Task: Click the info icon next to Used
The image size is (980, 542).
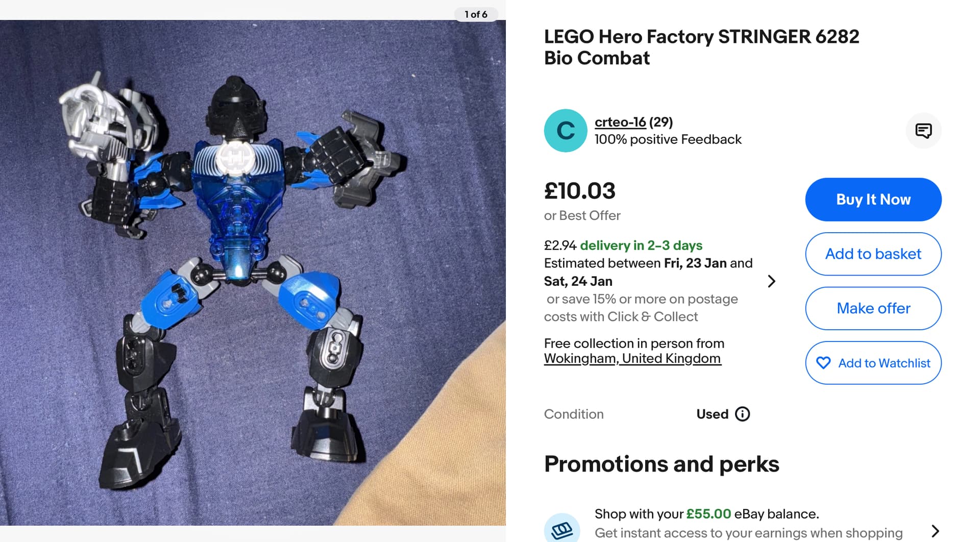Action: pyautogui.click(x=742, y=414)
